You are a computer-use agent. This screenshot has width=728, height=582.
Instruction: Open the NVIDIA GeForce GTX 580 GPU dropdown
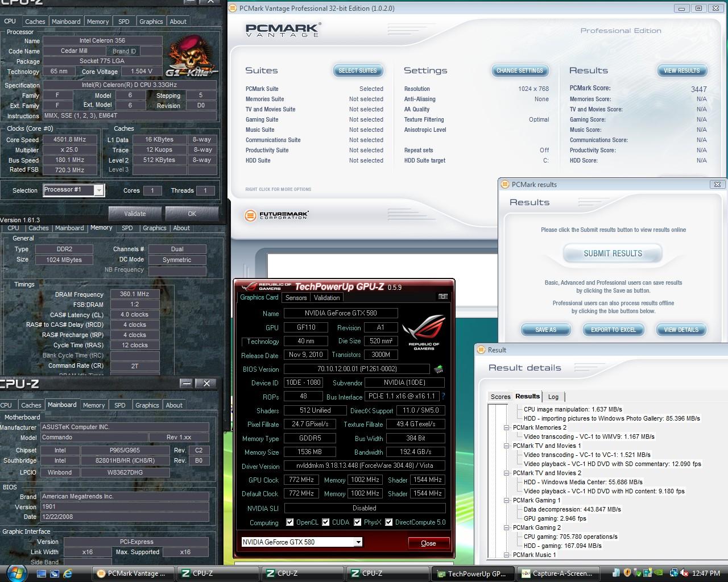click(x=358, y=542)
